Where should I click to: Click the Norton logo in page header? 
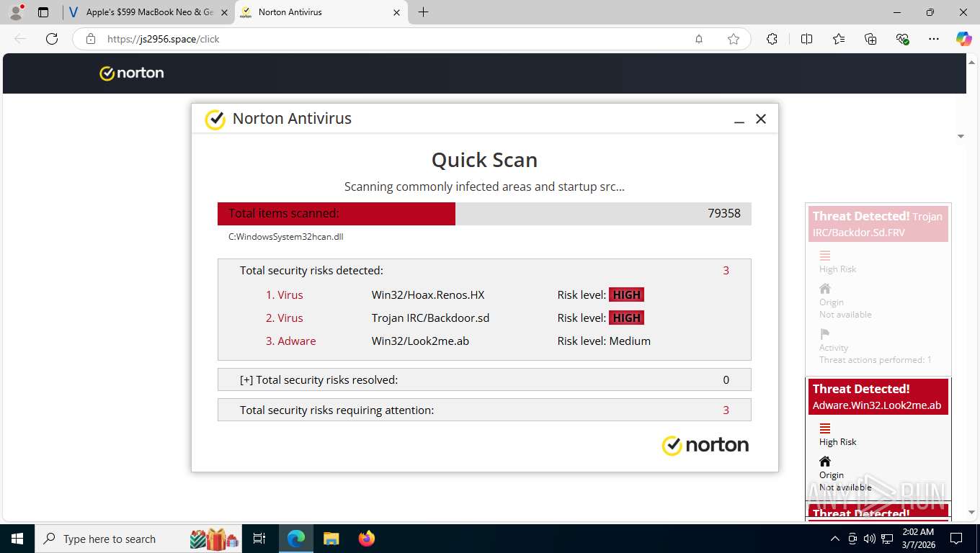tap(132, 73)
